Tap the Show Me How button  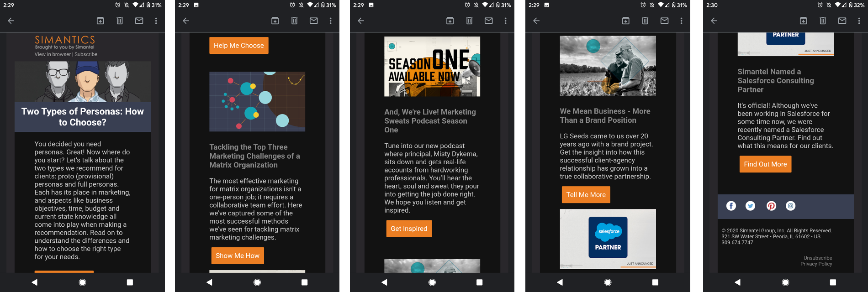point(238,255)
